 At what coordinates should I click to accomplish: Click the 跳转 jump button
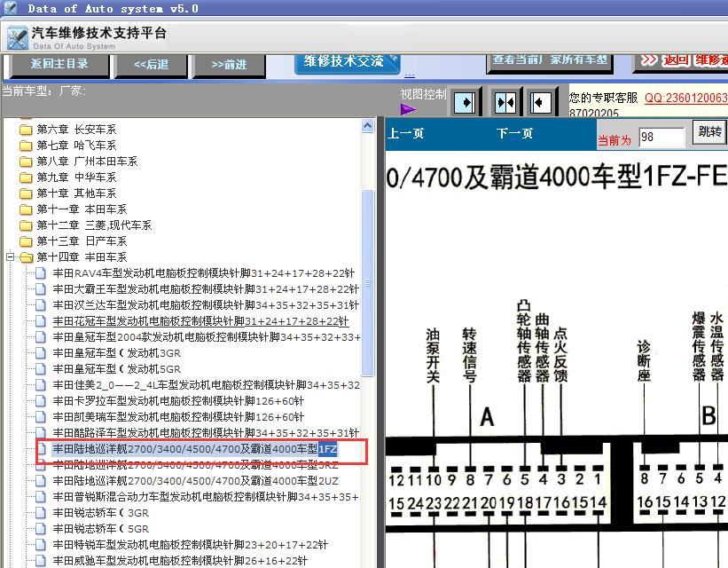[x=710, y=132]
